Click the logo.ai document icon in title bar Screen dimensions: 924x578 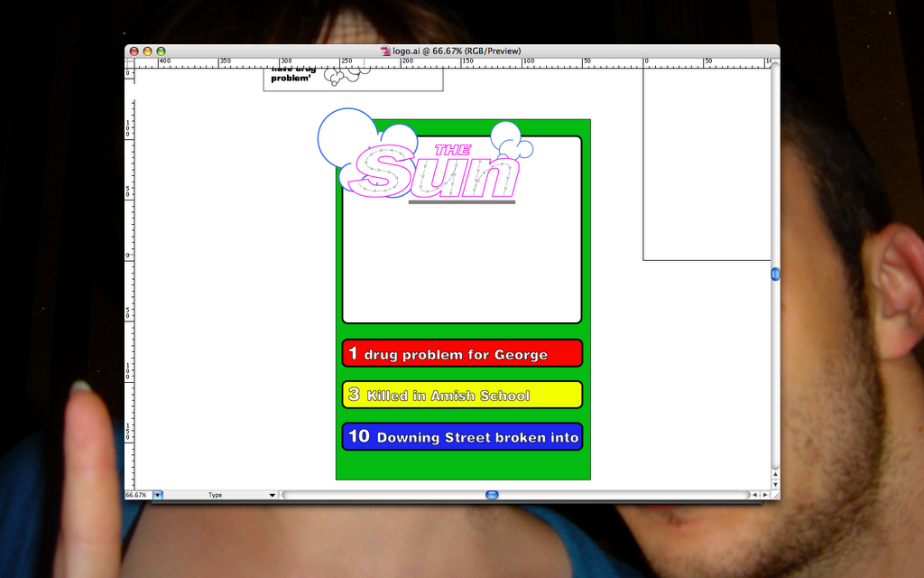(x=385, y=51)
